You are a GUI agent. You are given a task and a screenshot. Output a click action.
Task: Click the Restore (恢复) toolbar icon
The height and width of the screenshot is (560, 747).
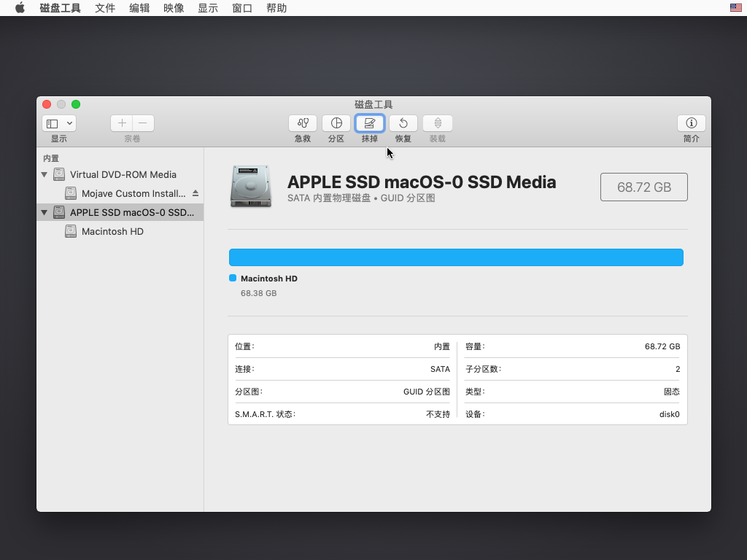click(403, 123)
